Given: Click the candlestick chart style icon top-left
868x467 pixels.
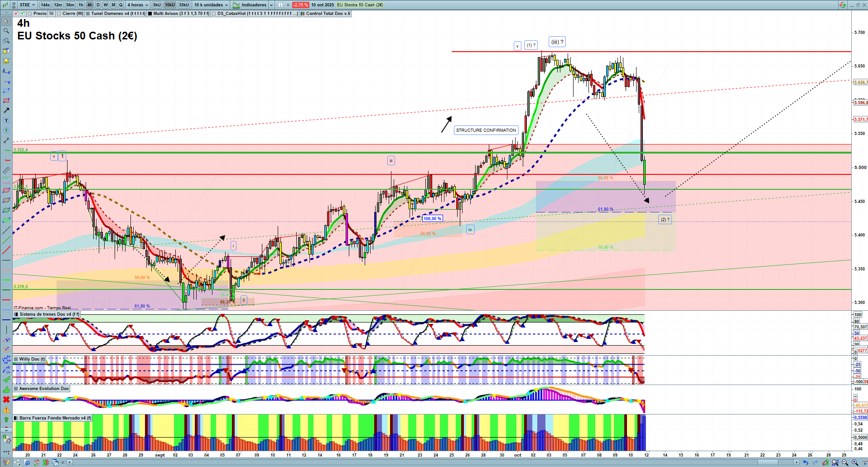Looking at the screenshot, I should [x=6, y=5].
